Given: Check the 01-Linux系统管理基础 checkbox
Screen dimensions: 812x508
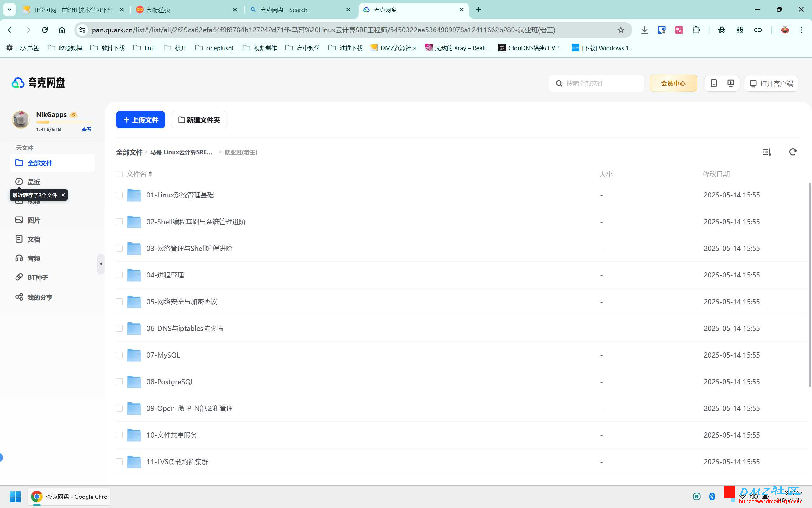Looking at the screenshot, I should coord(119,195).
